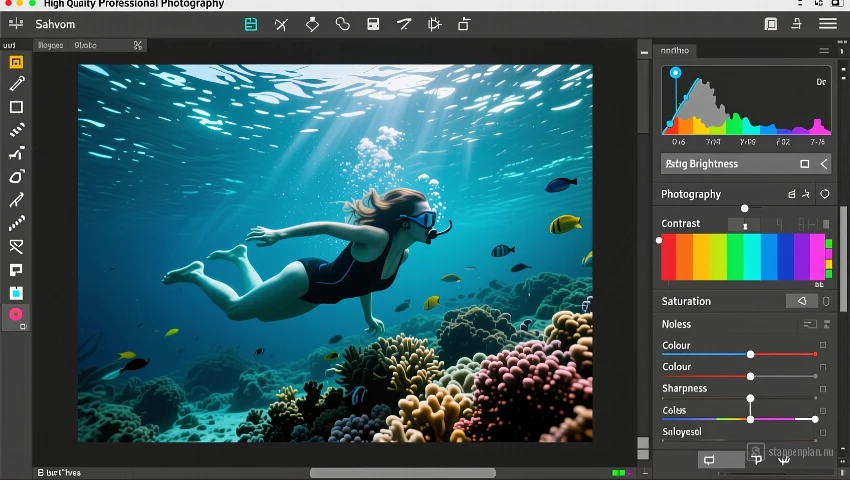850x480 pixels.
Task: Click the square icon in Brightness header
Action: [804, 164]
